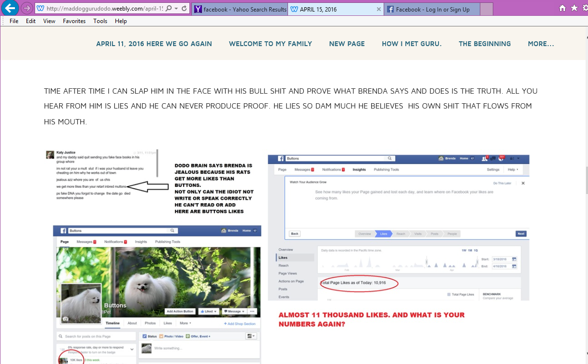Viewport: 588px width, 364px height.
Task: Open the View menu
Action: click(49, 21)
